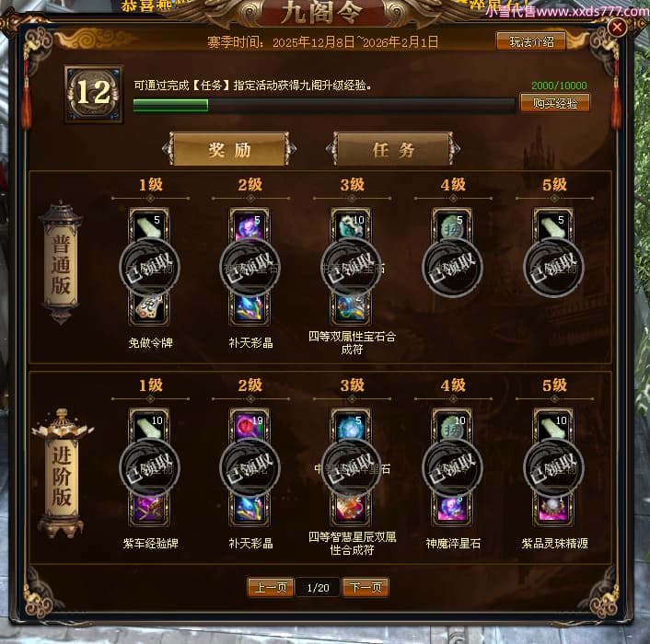
Task: Click the 补天彩晶 icon in 普通版 2级
Action: point(250,308)
